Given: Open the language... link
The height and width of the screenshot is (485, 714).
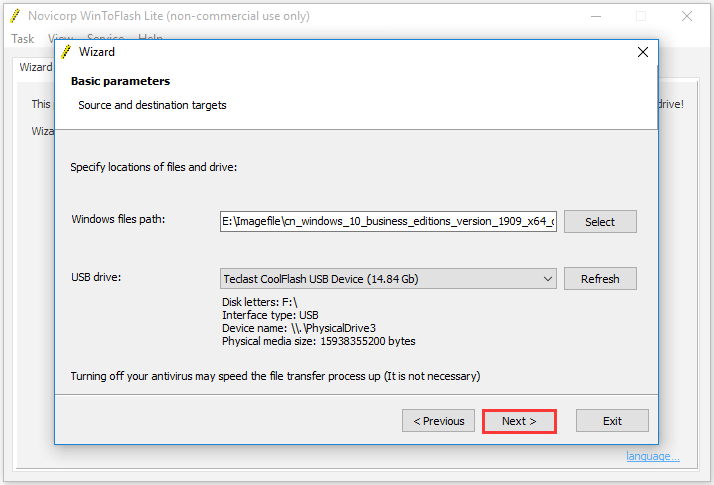Looking at the screenshot, I should [653, 456].
